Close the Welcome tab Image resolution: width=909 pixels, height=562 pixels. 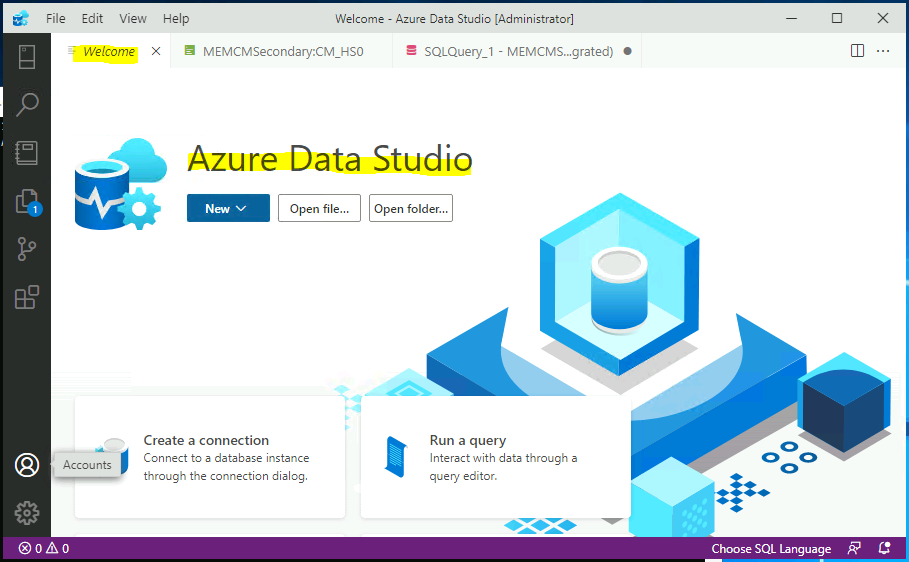click(156, 51)
